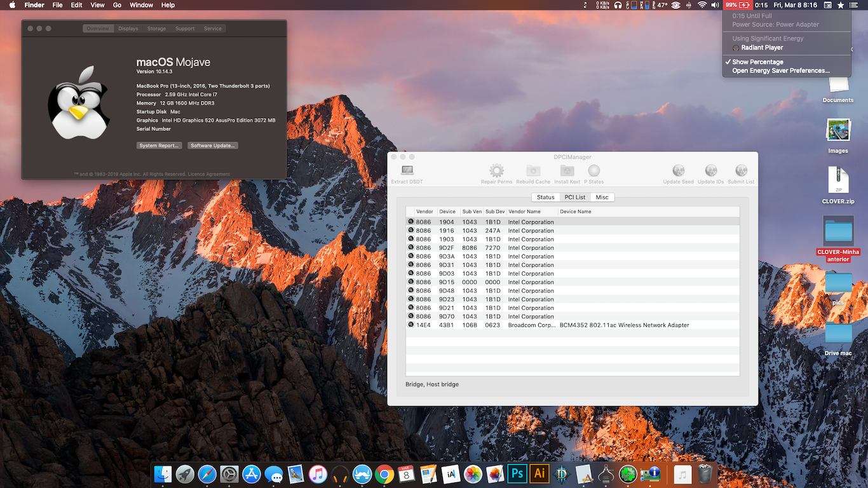Image resolution: width=868 pixels, height=488 pixels.
Task: Sort by Device column header
Action: pos(448,212)
